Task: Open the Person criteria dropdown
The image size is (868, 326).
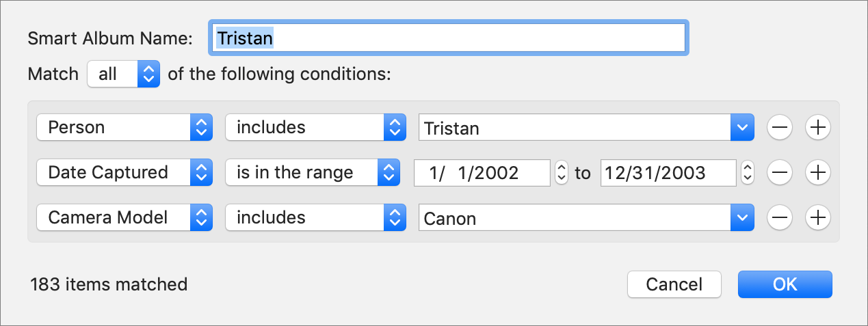Action: (x=124, y=127)
